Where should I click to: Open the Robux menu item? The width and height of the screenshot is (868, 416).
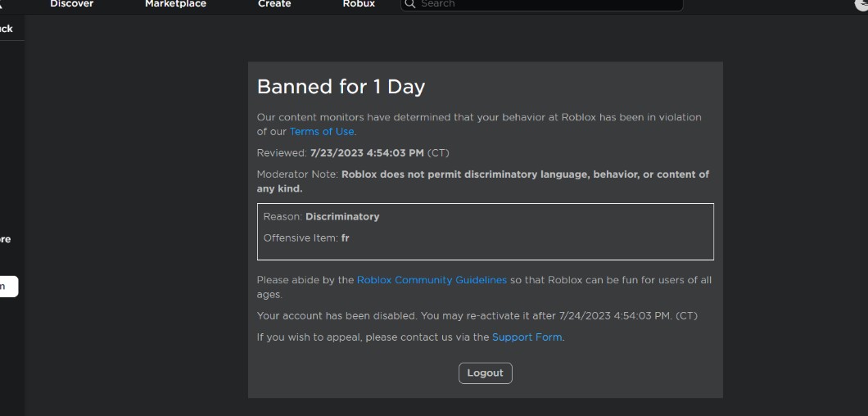(x=359, y=4)
